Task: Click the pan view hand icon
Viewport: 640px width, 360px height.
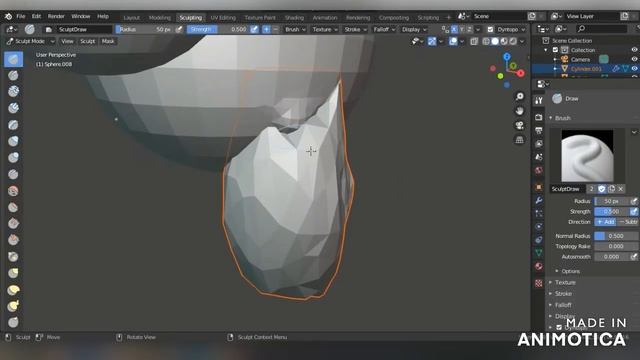Action: 519,111
